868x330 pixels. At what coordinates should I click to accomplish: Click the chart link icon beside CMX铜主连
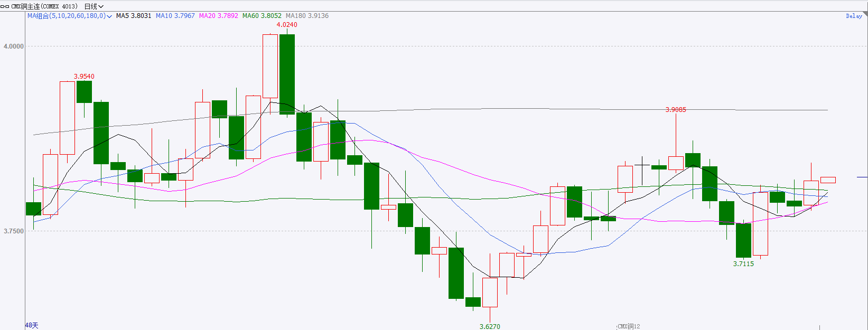[5, 6]
